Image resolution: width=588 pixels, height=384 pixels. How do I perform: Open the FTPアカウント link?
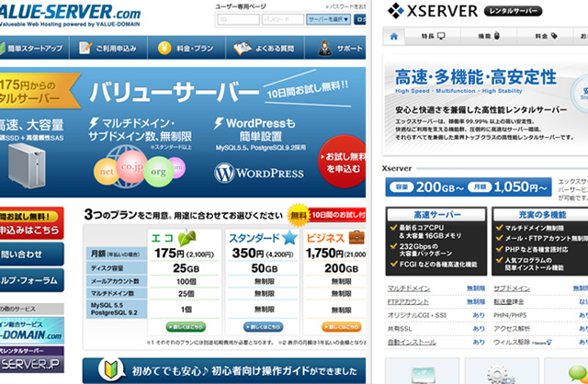[408, 302]
